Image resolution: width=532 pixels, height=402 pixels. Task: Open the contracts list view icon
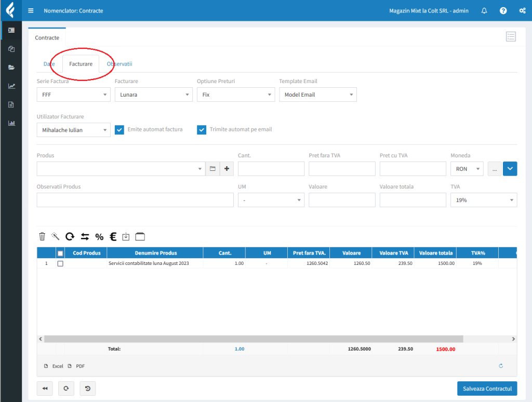tap(511, 36)
